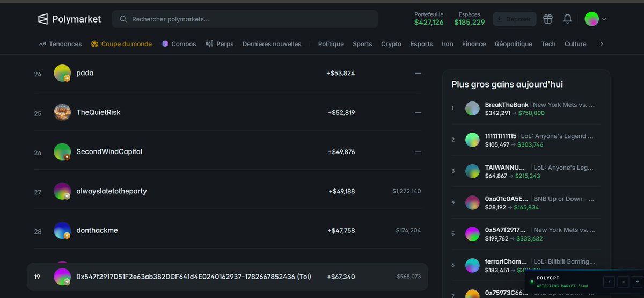Open 0x547f2917... New York Mets entry
This screenshot has width=644, height=298.
(526, 234)
